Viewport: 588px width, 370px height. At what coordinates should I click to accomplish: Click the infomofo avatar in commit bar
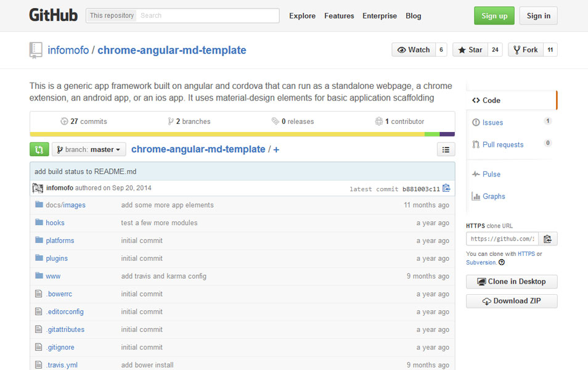tap(38, 188)
